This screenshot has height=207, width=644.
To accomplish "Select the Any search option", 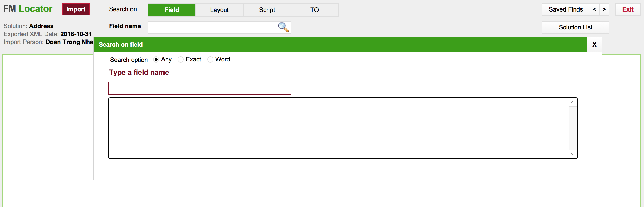I will tap(156, 59).
